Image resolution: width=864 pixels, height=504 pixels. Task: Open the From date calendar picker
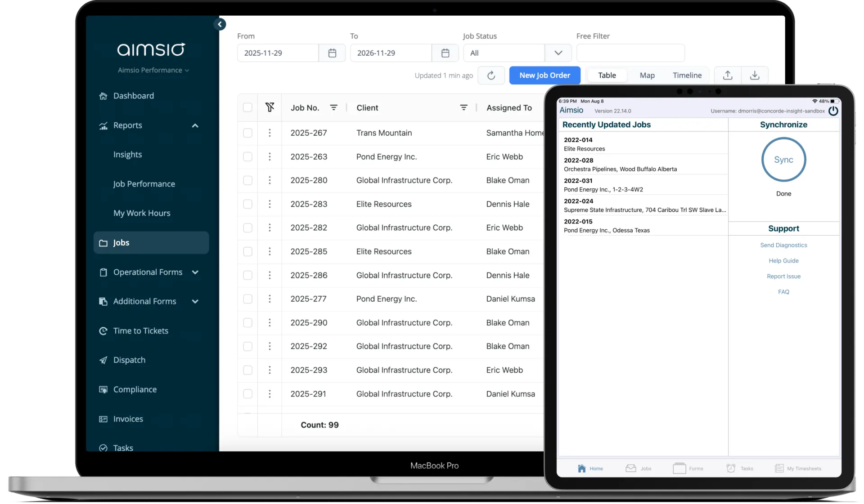tap(332, 53)
